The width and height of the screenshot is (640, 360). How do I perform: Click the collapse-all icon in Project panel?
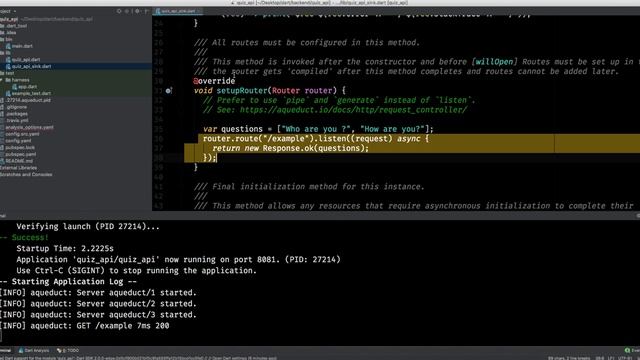point(127,11)
